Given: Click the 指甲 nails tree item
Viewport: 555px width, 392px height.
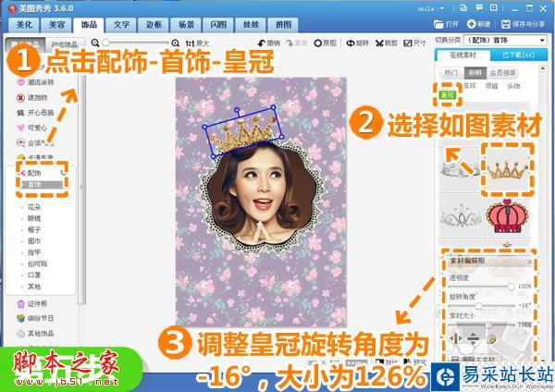Looking at the screenshot, I should (34, 252).
